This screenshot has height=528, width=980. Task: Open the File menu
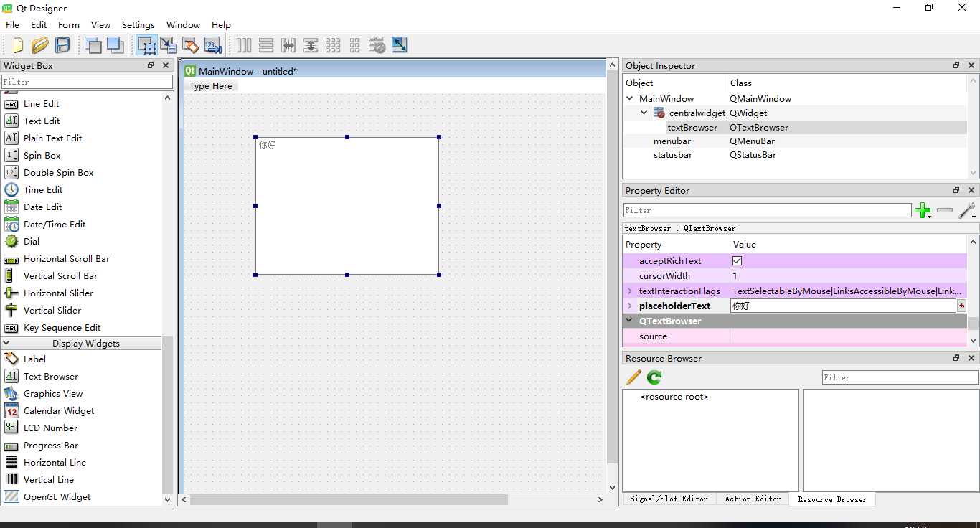(13, 24)
